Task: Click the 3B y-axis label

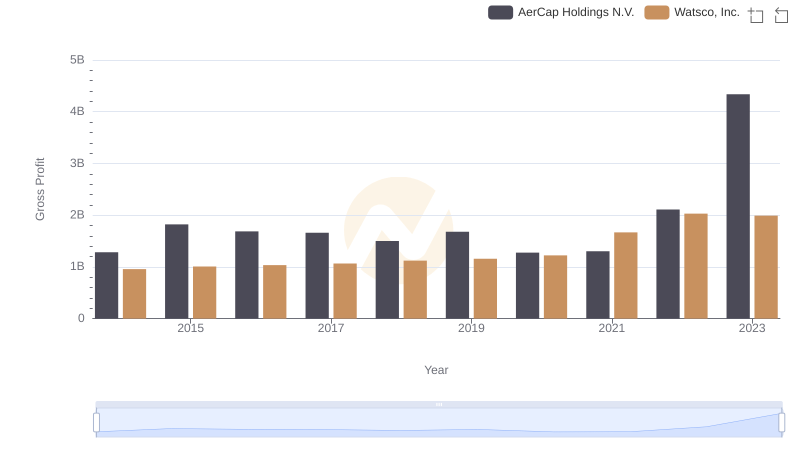Action: click(x=77, y=164)
